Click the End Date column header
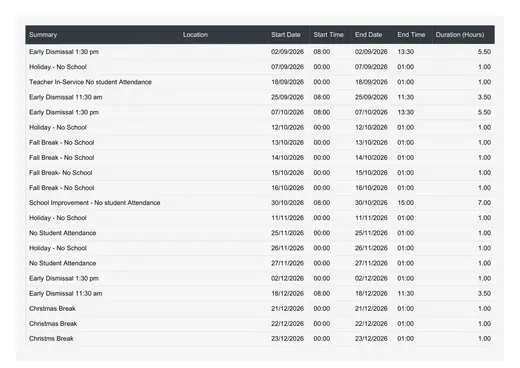This screenshot has height=368, width=520. (368, 35)
